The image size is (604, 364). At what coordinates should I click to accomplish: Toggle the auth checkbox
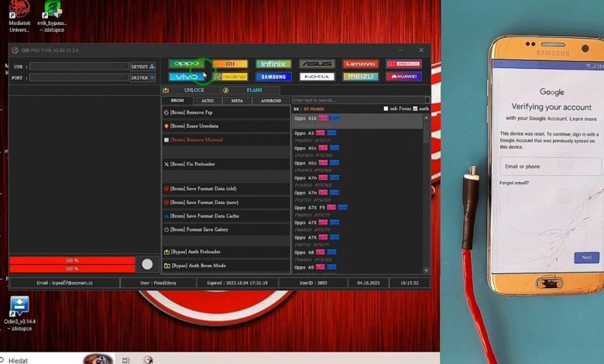(x=415, y=108)
